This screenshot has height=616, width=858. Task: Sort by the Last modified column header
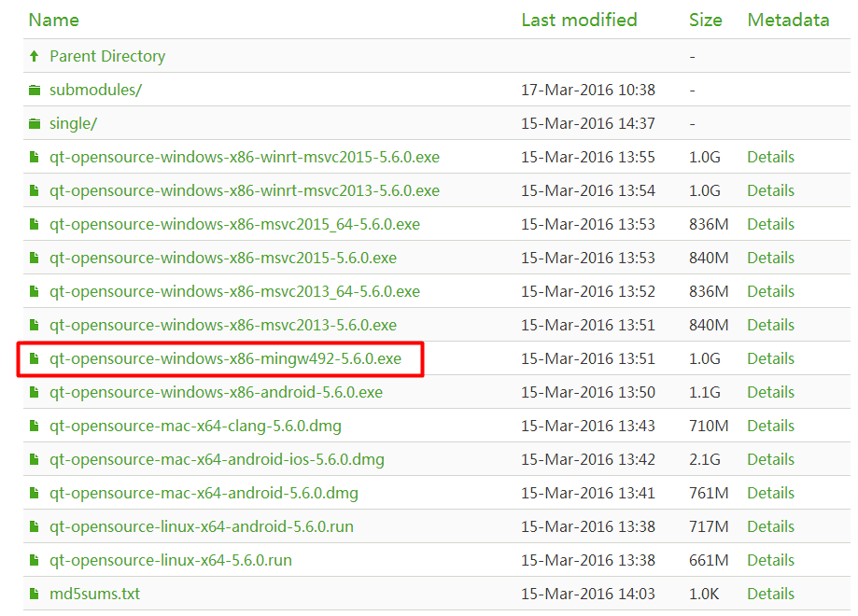click(579, 20)
